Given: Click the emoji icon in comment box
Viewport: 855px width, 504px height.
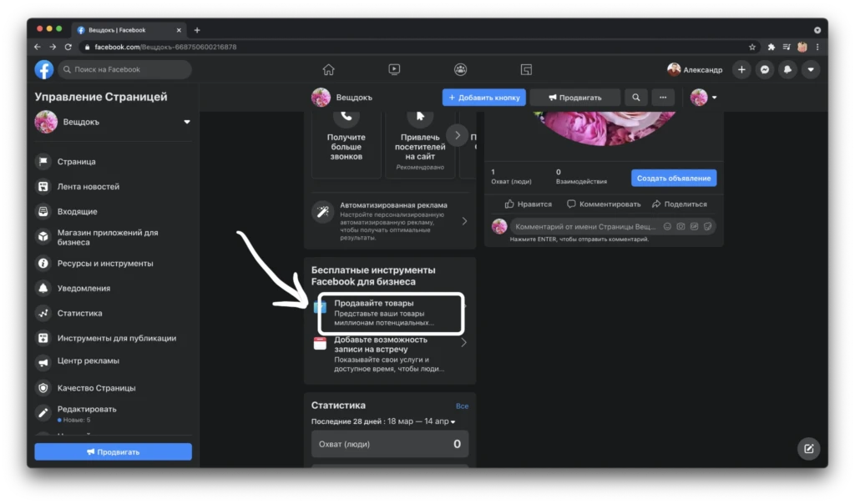Looking at the screenshot, I should (667, 227).
